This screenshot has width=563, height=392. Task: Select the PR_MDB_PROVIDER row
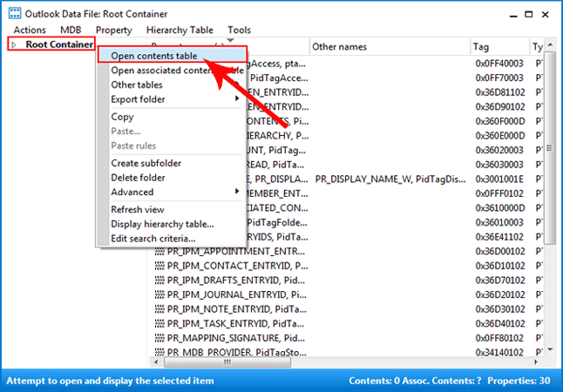[347, 352]
